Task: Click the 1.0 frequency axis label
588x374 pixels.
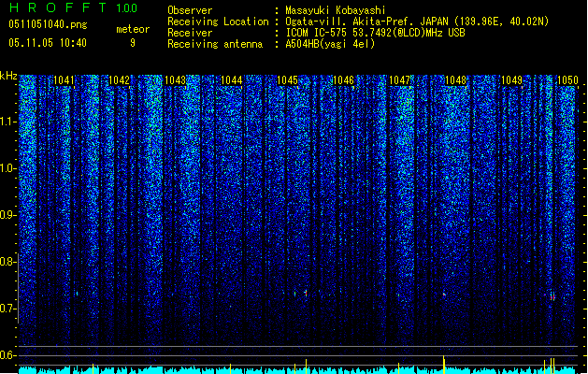Action: 7,168
